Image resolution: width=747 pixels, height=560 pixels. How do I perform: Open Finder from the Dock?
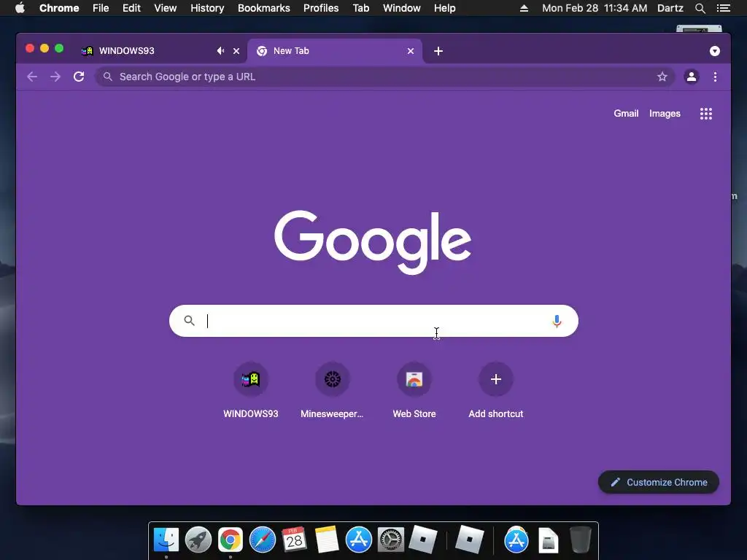(166, 540)
